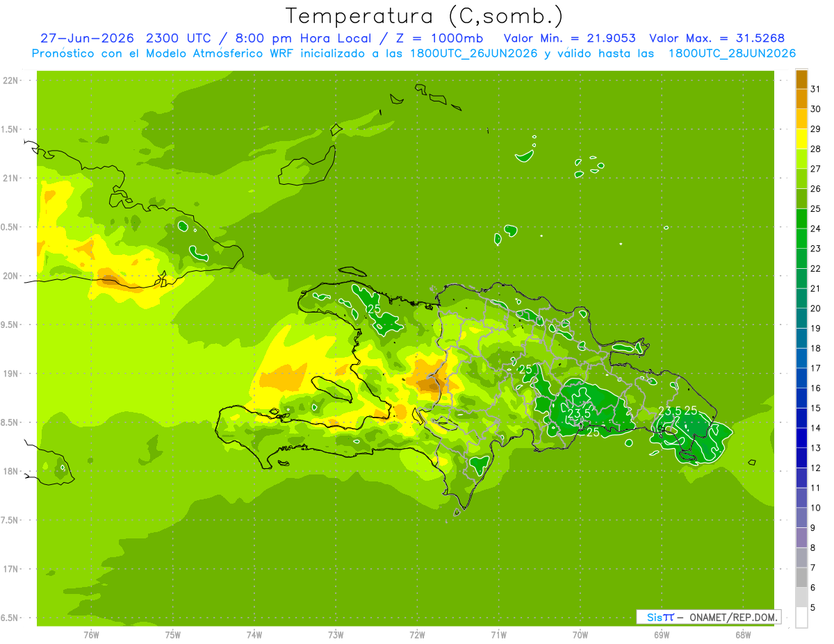Viewport: 834px width, 644px height.
Task: Click the '68W' longitude label
Action: [743, 634]
